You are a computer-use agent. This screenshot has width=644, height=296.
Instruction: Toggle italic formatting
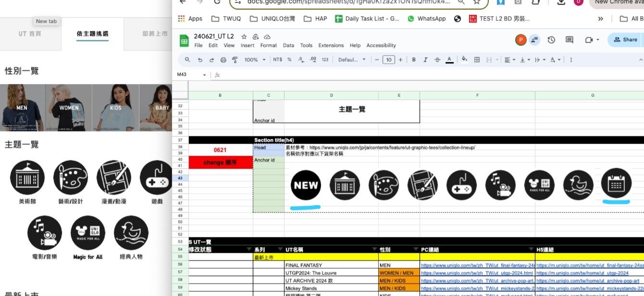click(425, 60)
